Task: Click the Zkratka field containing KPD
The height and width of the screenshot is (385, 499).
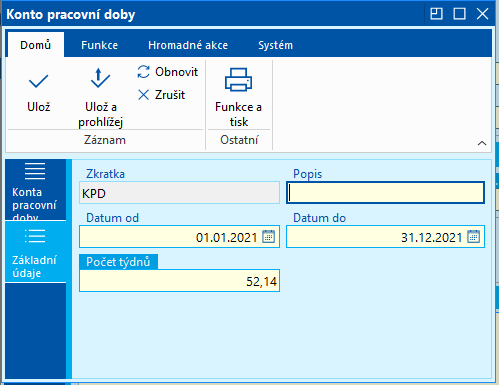Action: tap(179, 193)
